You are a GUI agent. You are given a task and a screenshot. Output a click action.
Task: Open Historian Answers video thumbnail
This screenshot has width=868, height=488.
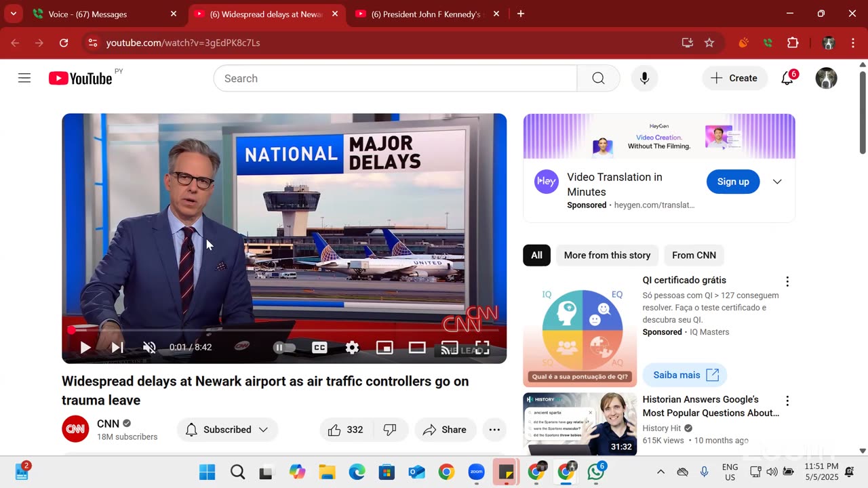[x=580, y=424]
